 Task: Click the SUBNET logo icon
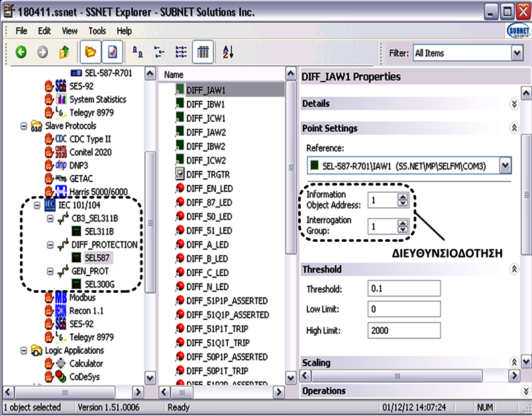(x=517, y=31)
